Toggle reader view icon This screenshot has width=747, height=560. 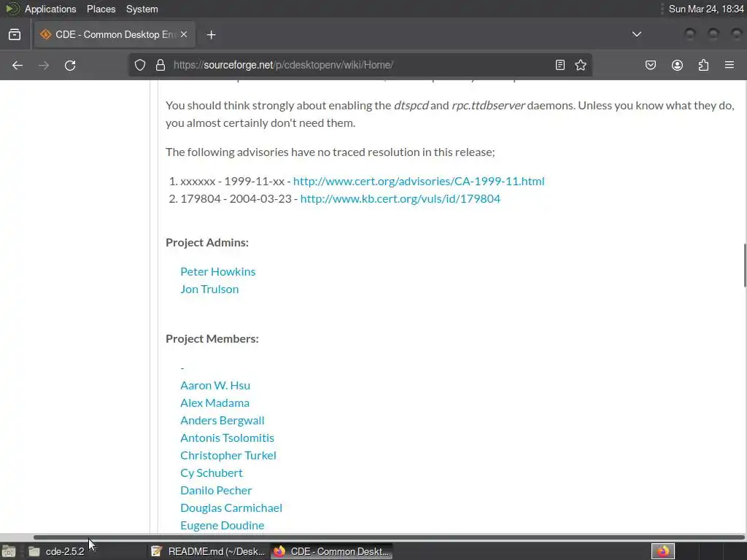tap(560, 65)
